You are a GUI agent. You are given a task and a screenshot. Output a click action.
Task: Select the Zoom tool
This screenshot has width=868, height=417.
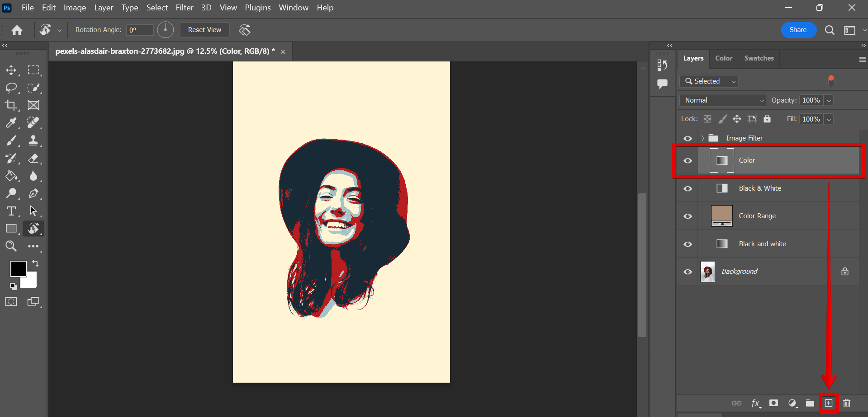pos(11,246)
